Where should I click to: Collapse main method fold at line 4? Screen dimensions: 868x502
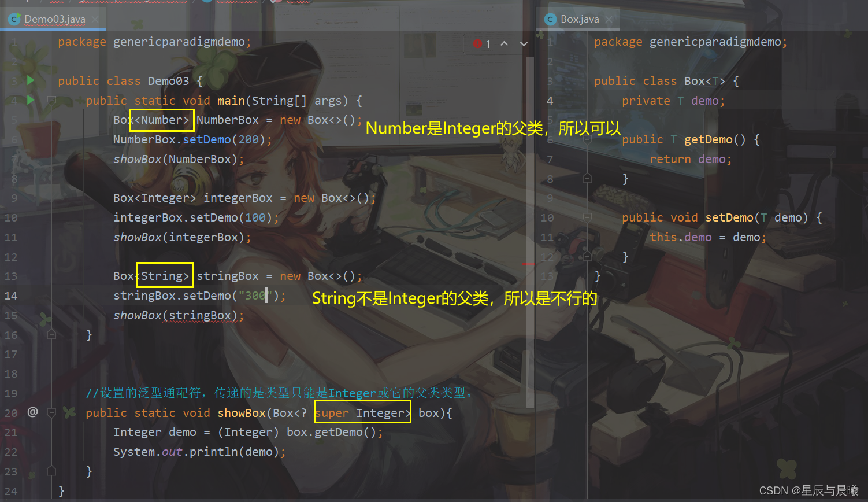[51, 100]
